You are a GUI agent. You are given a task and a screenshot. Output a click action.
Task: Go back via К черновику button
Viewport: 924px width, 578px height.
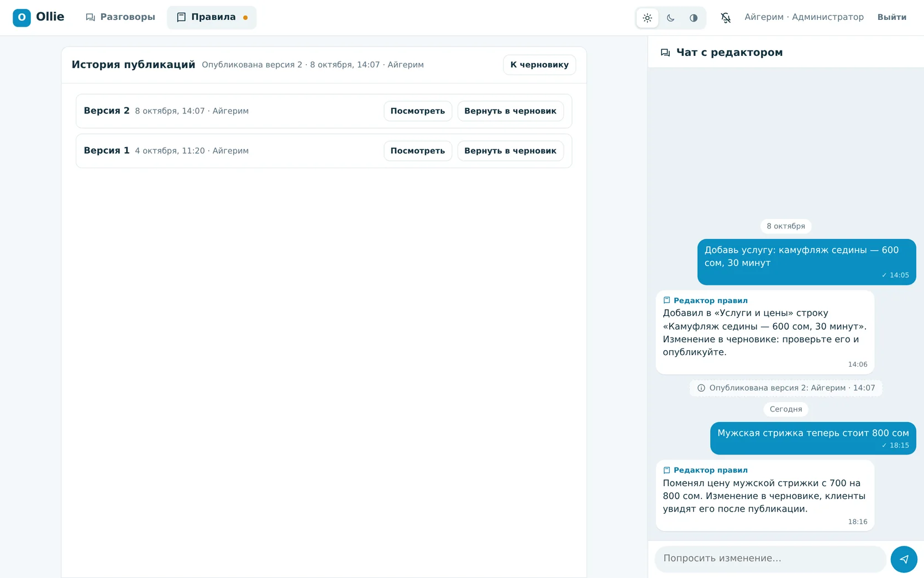point(539,65)
